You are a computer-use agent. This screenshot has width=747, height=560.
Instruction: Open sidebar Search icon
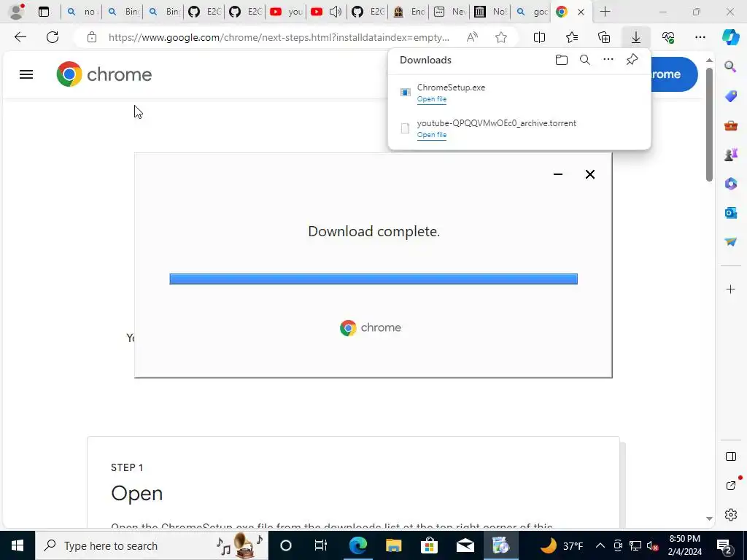tap(730, 66)
